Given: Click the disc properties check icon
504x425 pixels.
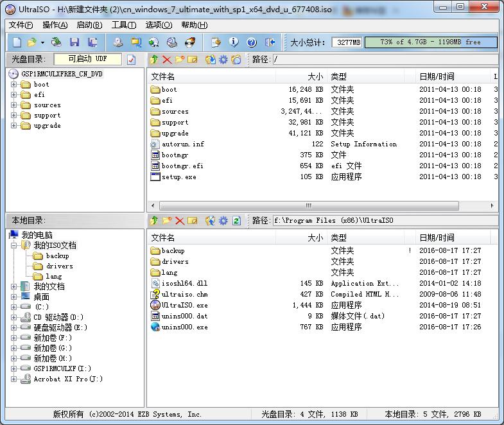Looking at the screenshot, I should (x=131, y=60).
